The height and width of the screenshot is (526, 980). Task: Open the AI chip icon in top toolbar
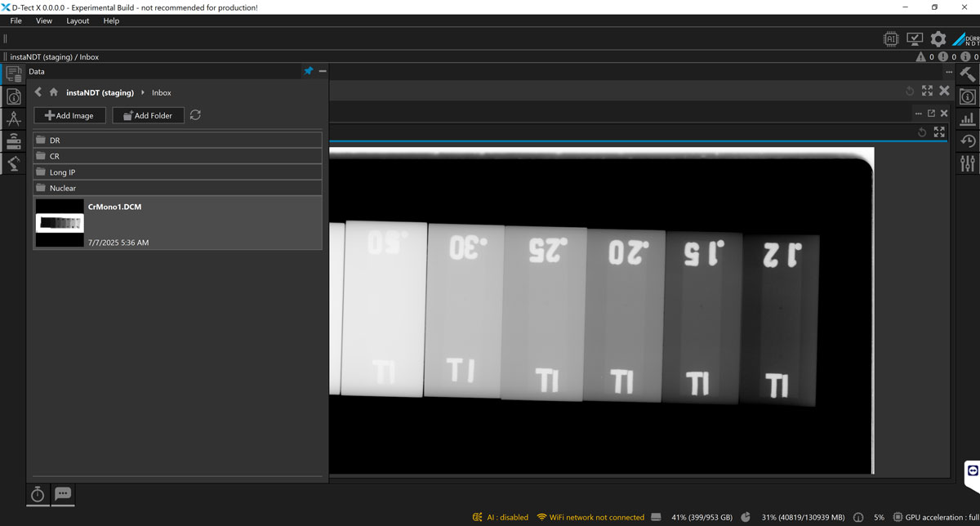(891, 39)
